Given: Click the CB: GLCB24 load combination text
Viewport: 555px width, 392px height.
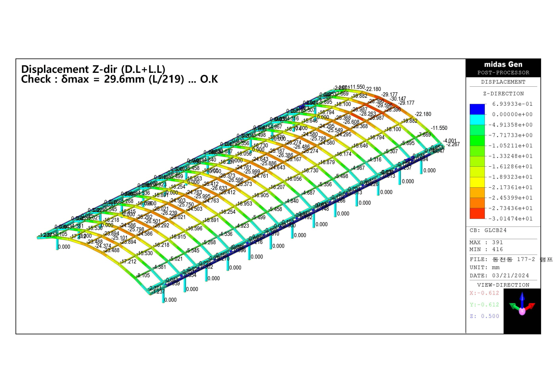Looking at the screenshot, I should 488,230.
